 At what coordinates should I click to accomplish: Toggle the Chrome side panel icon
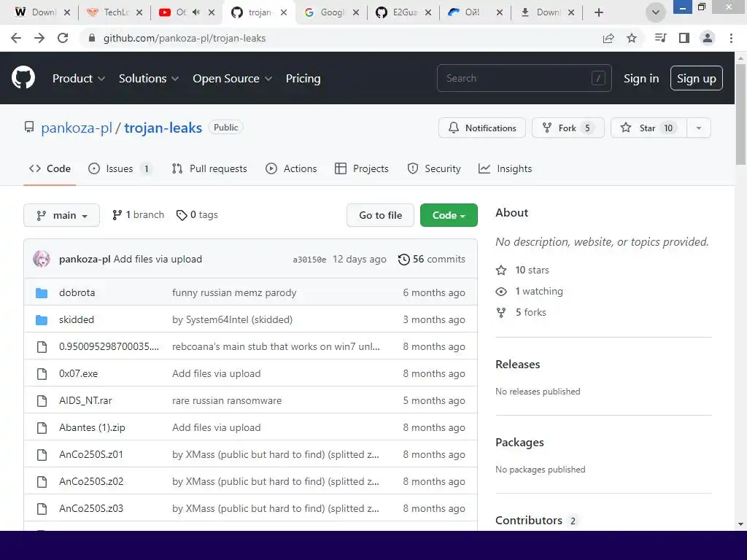click(x=684, y=38)
